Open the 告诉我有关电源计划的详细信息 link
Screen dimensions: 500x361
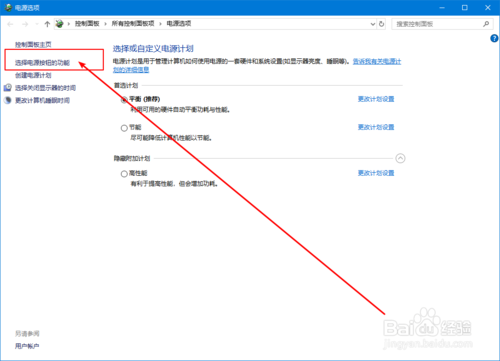[377, 62]
